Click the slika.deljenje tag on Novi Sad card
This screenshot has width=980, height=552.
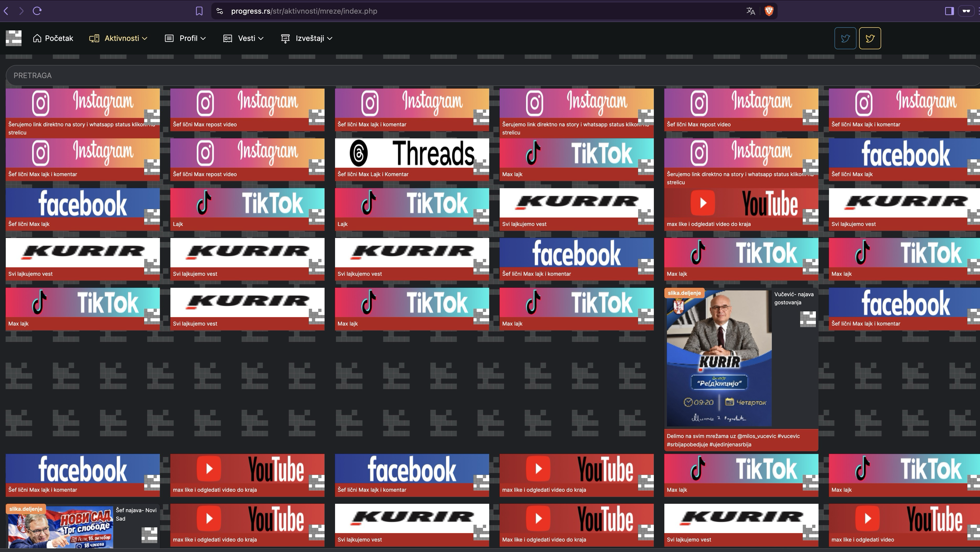(26, 509)
